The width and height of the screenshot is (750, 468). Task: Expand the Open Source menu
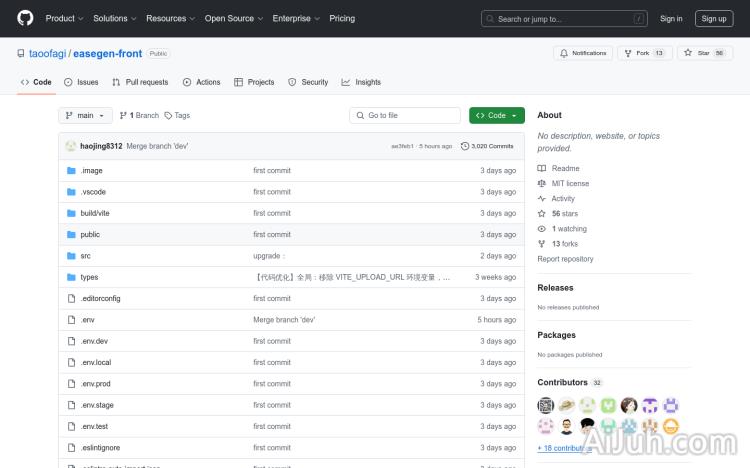coord(233,18)
